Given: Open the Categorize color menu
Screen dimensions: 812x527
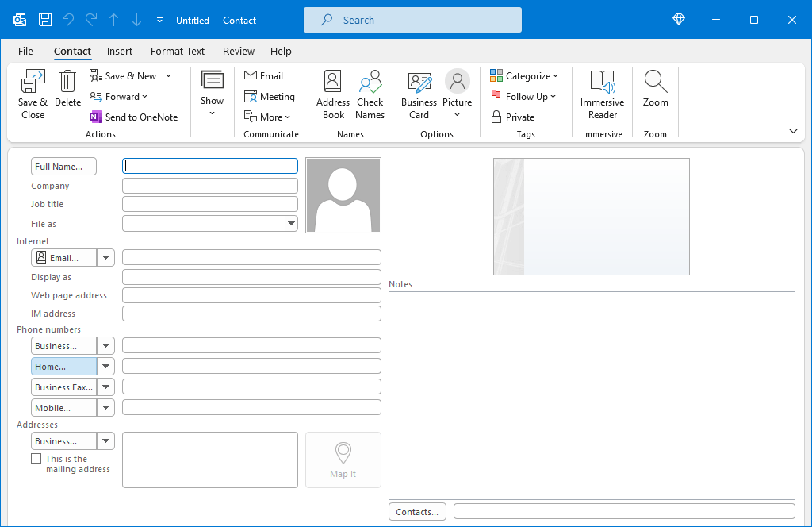Looking at the screenshot, I should (524, 75).
